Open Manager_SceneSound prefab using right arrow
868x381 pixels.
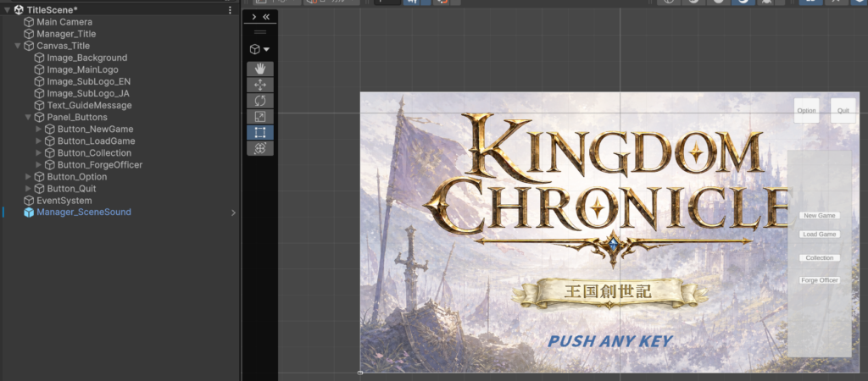(x=233, y=213)
